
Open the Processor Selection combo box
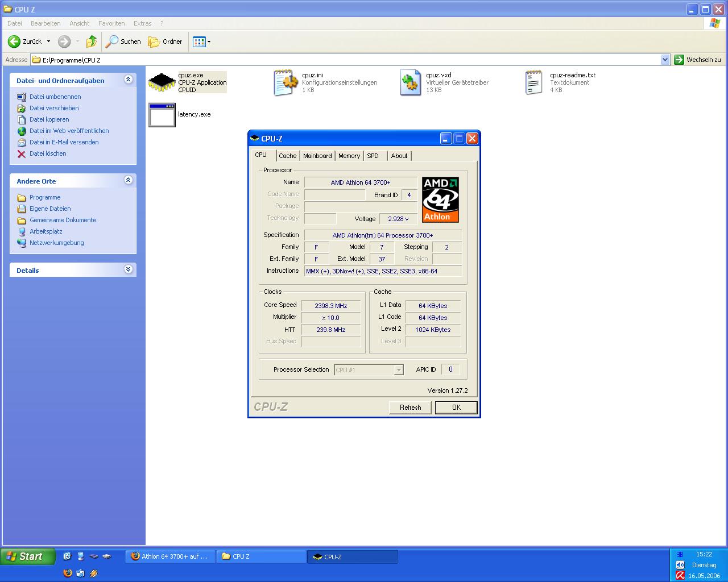pyautogui.click(x=369, y=370)
